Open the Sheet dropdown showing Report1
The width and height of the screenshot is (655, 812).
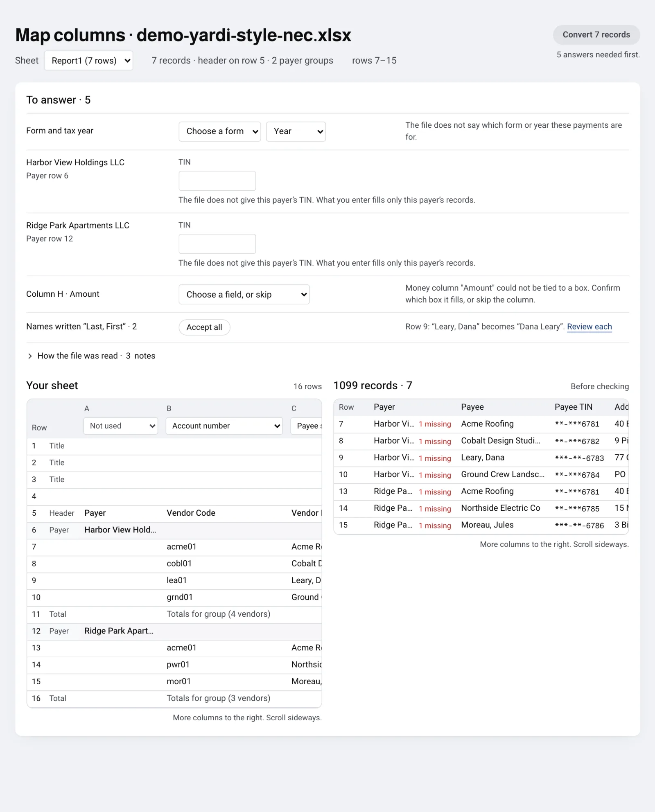coord(88,61)
